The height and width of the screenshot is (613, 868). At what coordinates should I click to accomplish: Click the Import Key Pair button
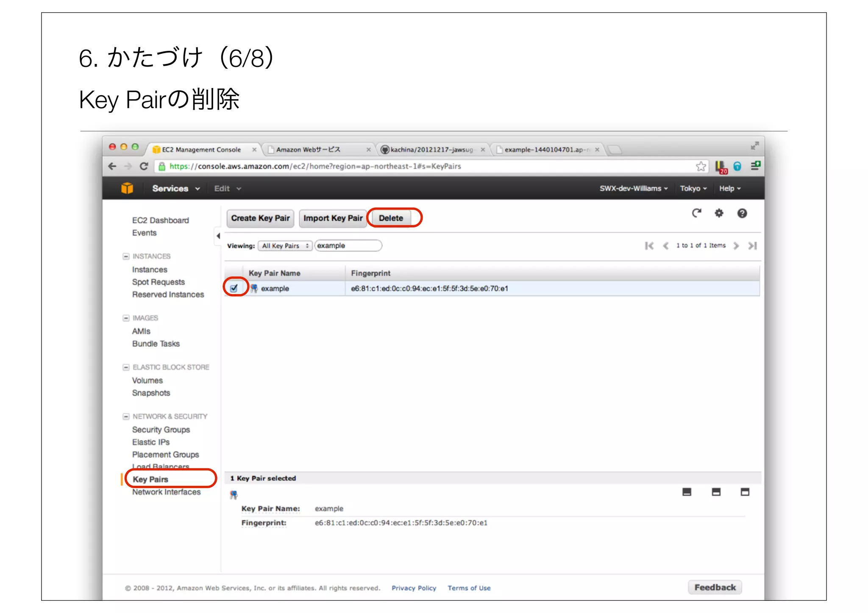pos(333,218)
